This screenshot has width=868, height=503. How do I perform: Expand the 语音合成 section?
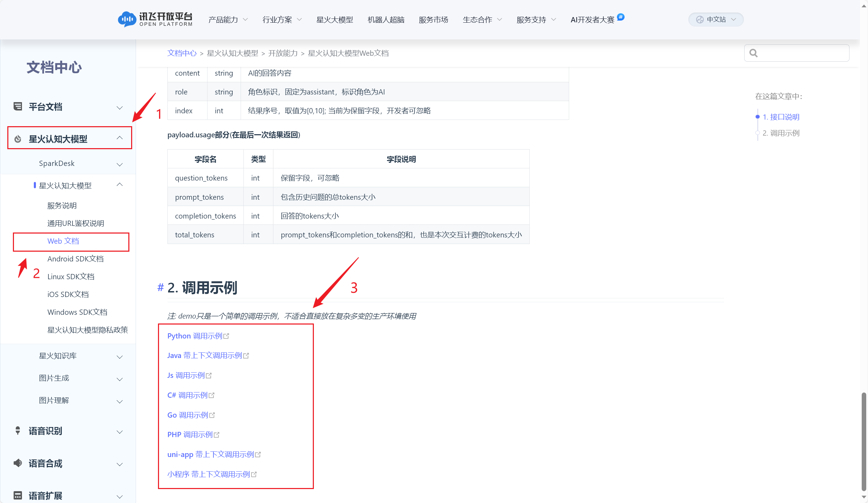coord(120,464)
